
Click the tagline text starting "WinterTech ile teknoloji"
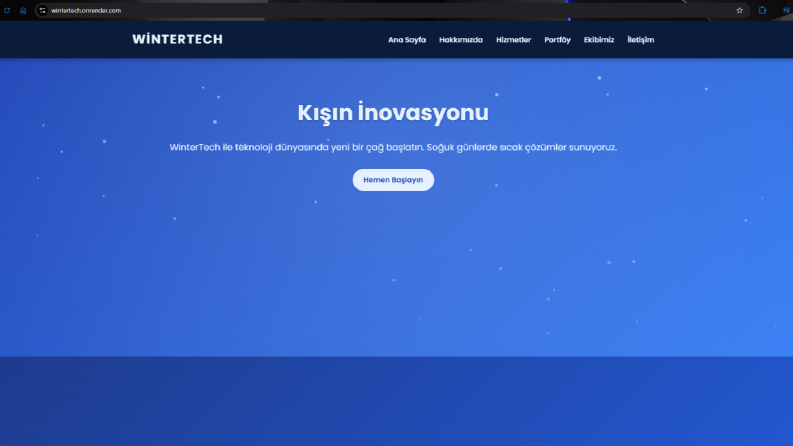[393, 147]
